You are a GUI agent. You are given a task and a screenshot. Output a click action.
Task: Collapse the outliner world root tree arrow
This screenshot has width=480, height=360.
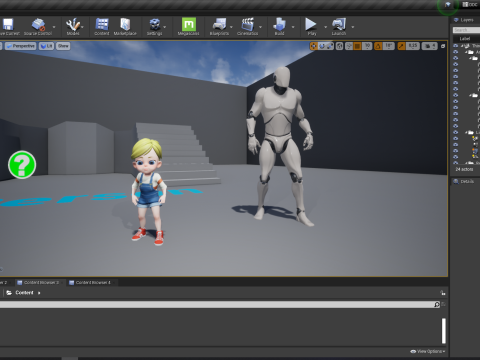[463, 46]
